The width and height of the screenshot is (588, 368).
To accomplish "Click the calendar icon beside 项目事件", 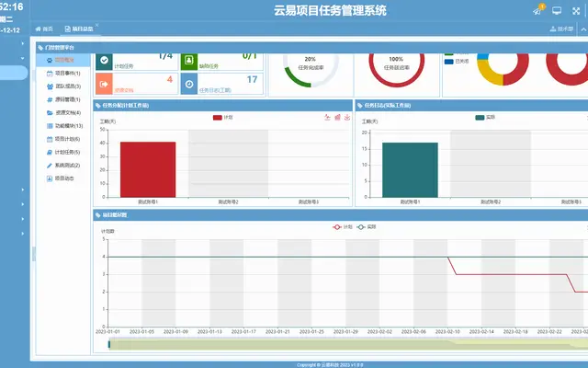I will tap(50, 74).
